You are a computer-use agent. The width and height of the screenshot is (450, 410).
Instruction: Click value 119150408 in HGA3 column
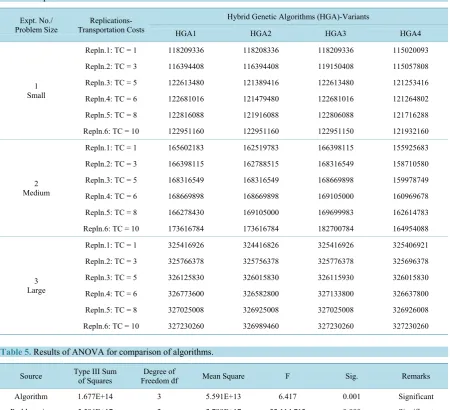(335, 66)
